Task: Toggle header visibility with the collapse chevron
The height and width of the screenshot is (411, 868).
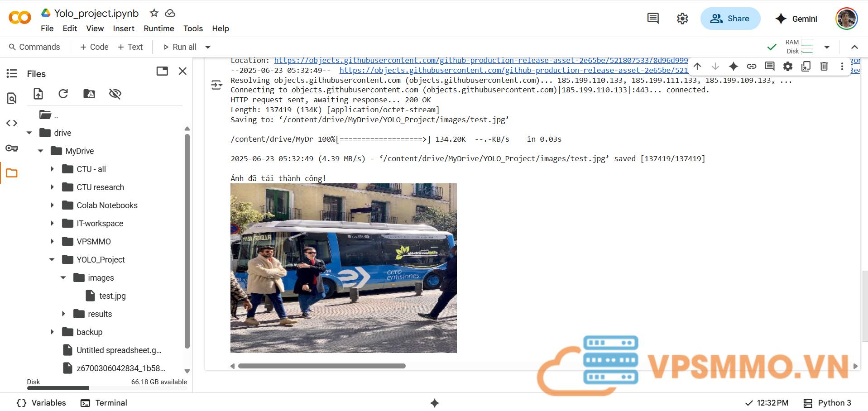Action: tap(854, 47)
